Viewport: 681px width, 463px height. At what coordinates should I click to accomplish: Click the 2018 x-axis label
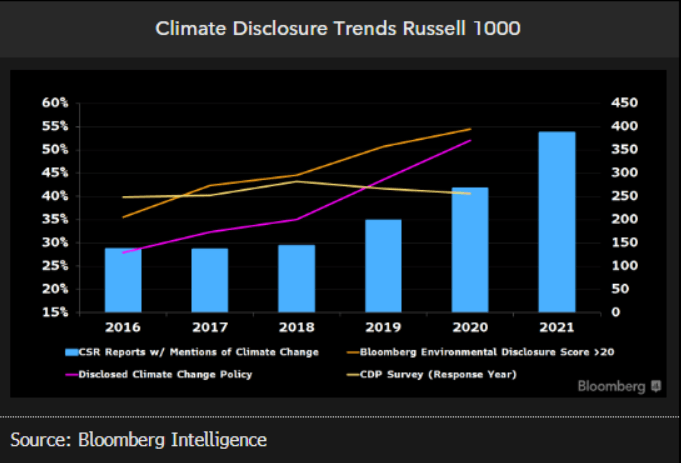(x=297, y=327)
